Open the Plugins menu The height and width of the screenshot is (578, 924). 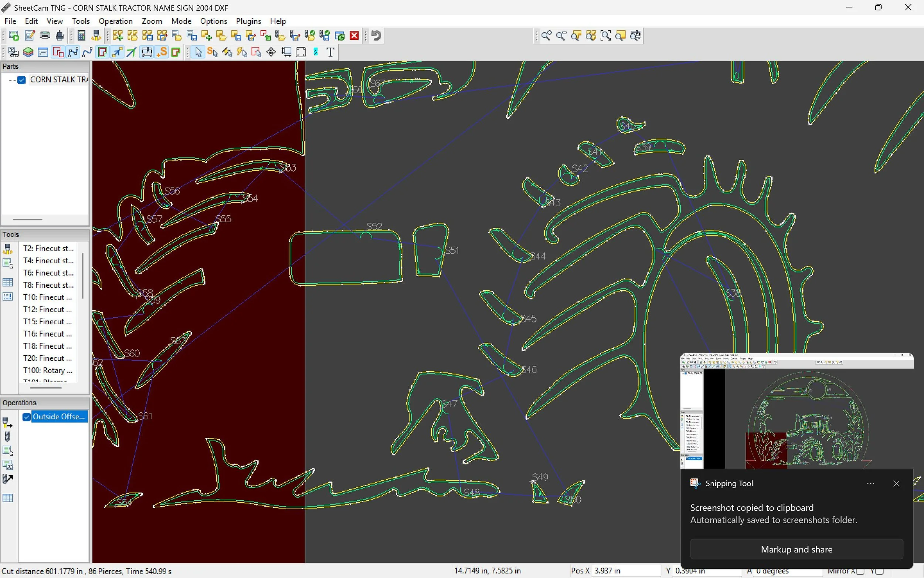pyautogui.click(x=248, y=21)
